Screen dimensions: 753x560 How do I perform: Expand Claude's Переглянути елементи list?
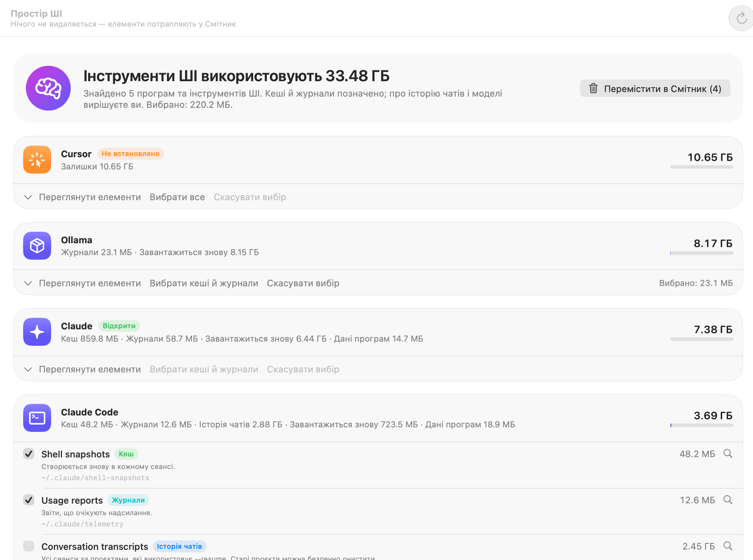pos(83,369)
